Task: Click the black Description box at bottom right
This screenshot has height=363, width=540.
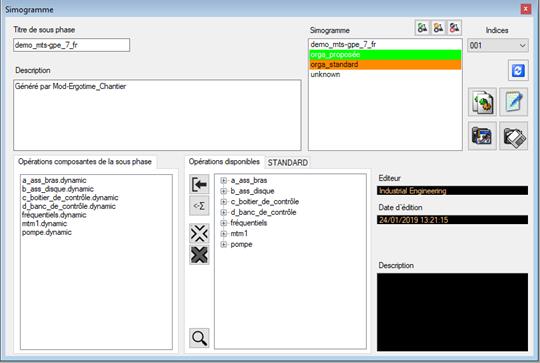Action: click(452, 312)
